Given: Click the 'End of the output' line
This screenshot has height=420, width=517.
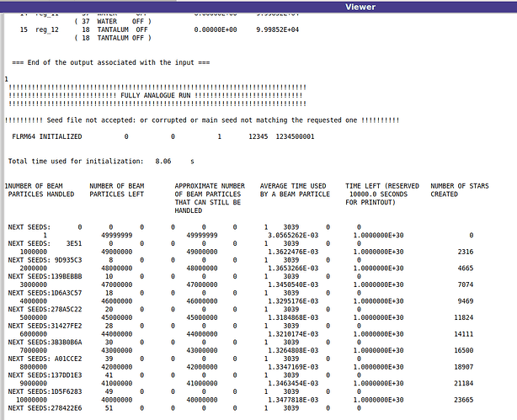Looking at the screenshot, I should (111, 62).
